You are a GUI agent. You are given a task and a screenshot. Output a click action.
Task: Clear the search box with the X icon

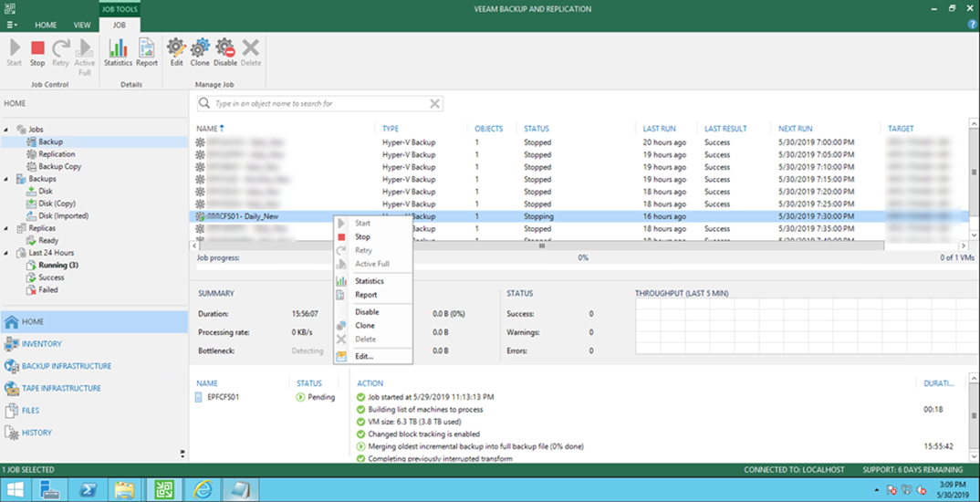tap(434, 104)
